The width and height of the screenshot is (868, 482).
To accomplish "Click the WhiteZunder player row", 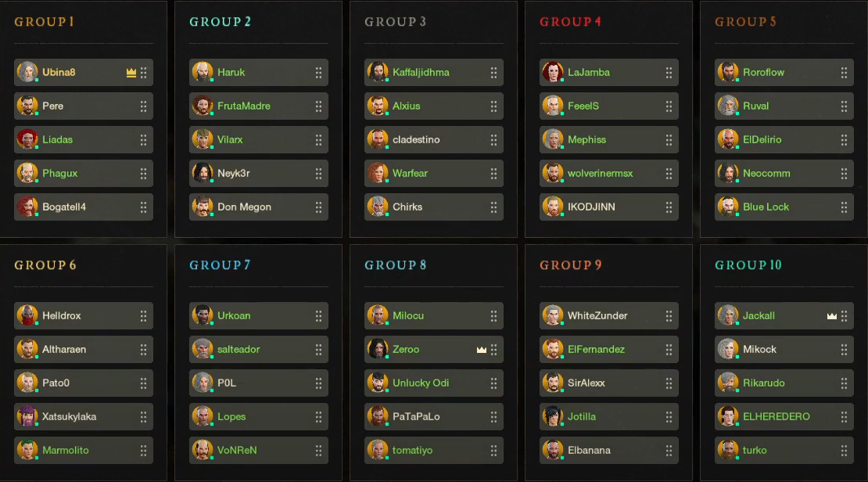I will click(x=597, y=316).
